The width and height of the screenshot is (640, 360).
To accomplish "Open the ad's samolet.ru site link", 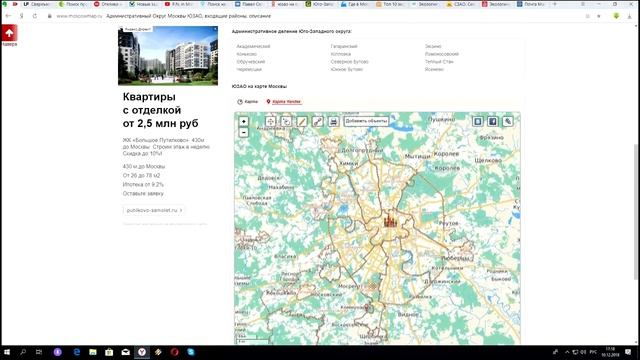I will (x=154, y=210).
